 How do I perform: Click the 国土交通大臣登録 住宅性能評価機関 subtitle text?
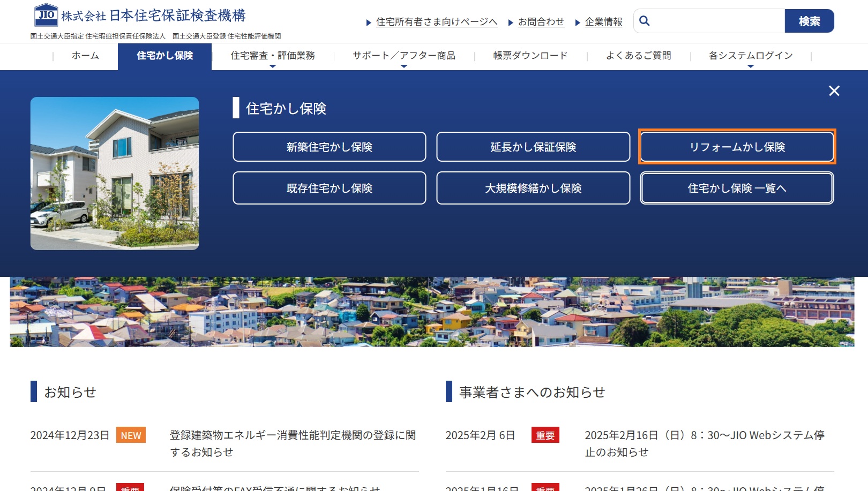(227, 36)
